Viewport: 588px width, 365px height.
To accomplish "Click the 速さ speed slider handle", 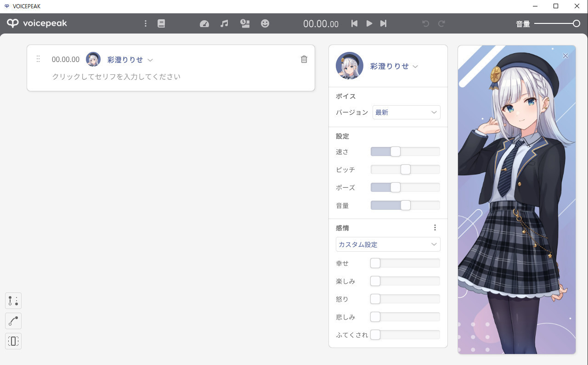I will click(x=394, y=152).
